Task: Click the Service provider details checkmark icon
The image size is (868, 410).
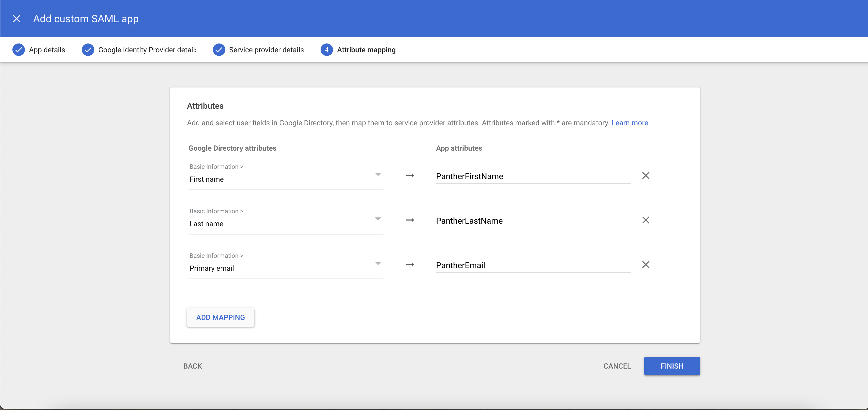Action: pos(219,50)
